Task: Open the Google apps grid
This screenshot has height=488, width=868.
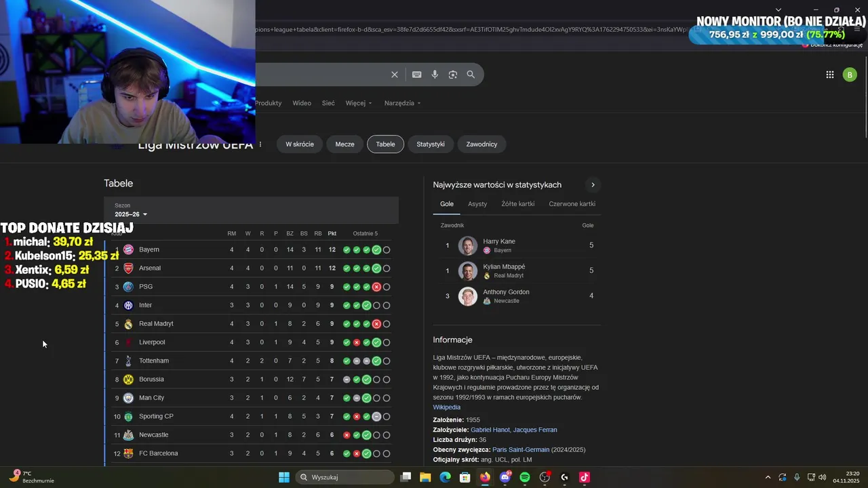Action: pos(830,75)
